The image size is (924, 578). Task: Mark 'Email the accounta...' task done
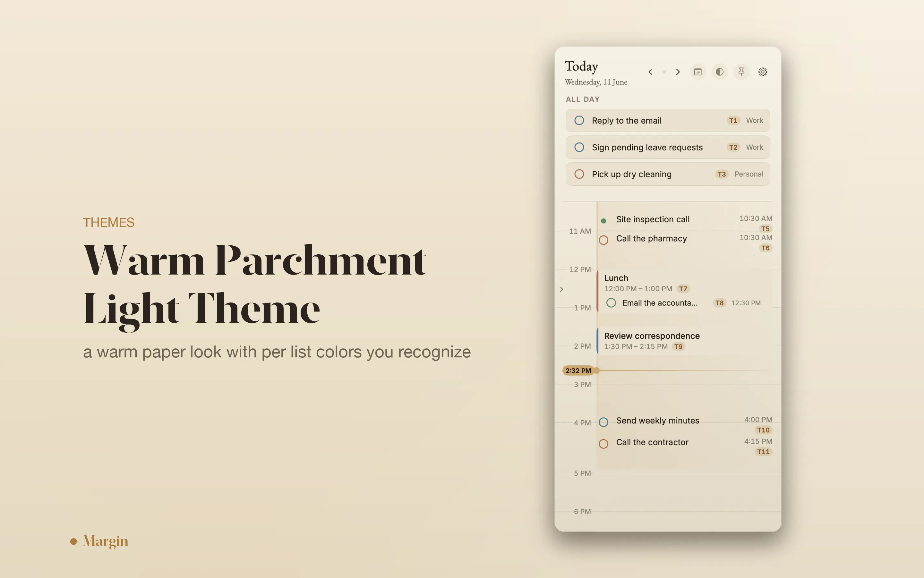click(611, 303)
